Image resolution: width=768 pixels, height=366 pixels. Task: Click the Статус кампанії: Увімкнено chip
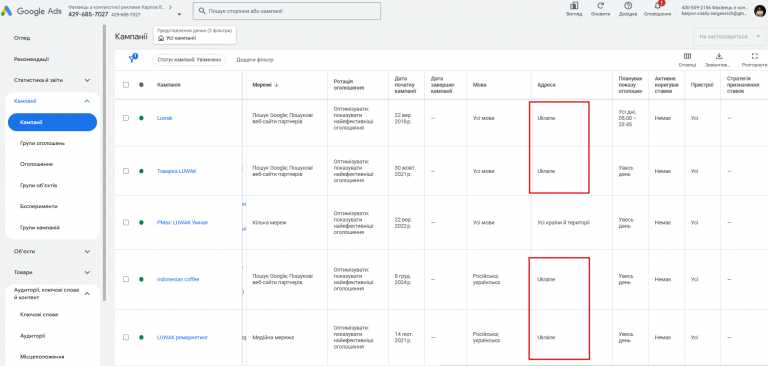tap(189, 60)
